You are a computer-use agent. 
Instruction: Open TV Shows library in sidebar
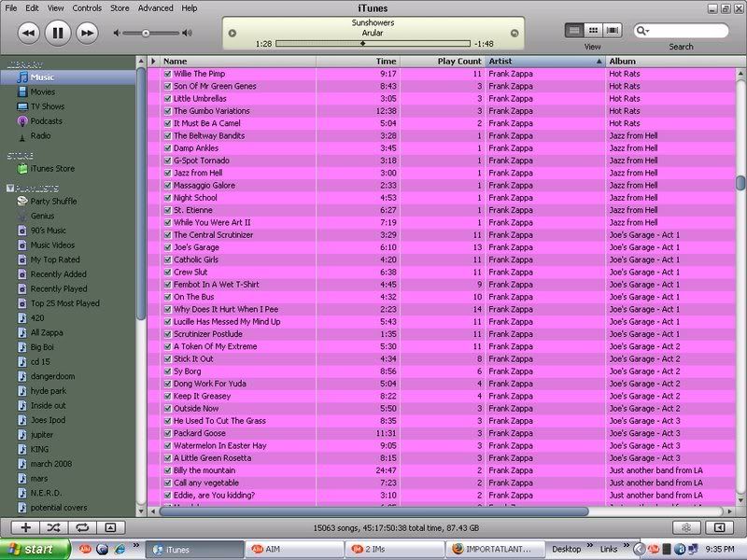tap(48, 106)
